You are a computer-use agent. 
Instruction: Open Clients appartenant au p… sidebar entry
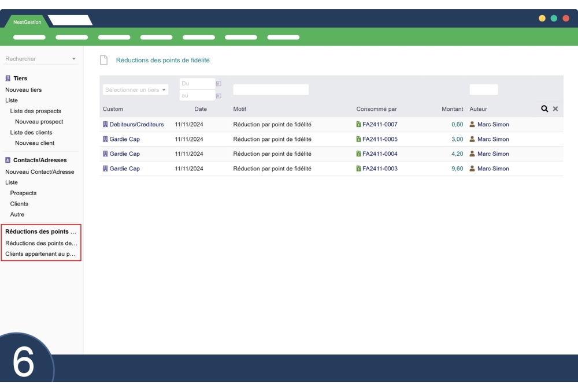(40, 254)
